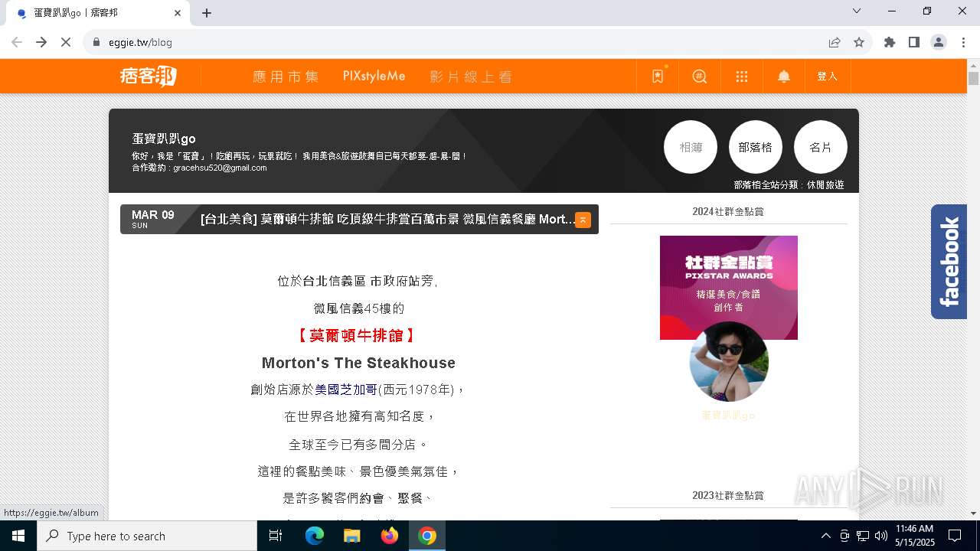Open 影片線上看 in the top navigation
Viewport: 980px width, 551px height.
click(471, 77)
